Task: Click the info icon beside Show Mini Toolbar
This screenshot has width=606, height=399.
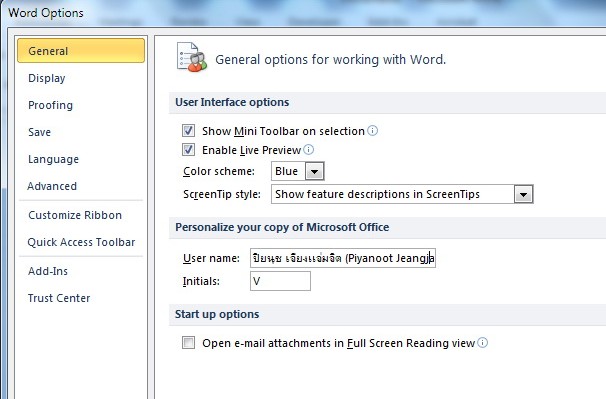Action: tap(372, 131)
